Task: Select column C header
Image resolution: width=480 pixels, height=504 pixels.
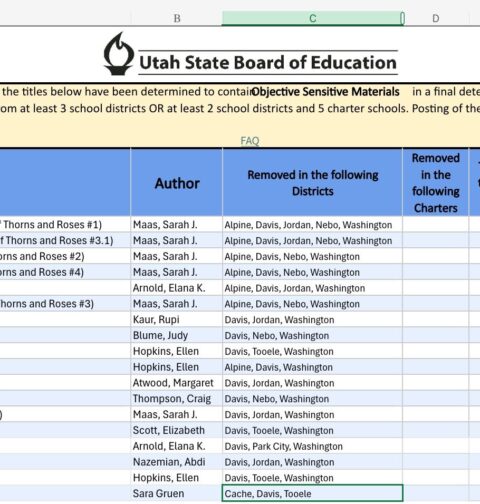Action: coord(312,18)
